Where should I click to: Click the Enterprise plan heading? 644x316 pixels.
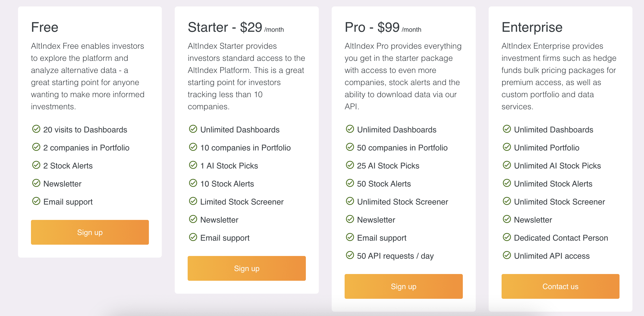pos(532,27)
